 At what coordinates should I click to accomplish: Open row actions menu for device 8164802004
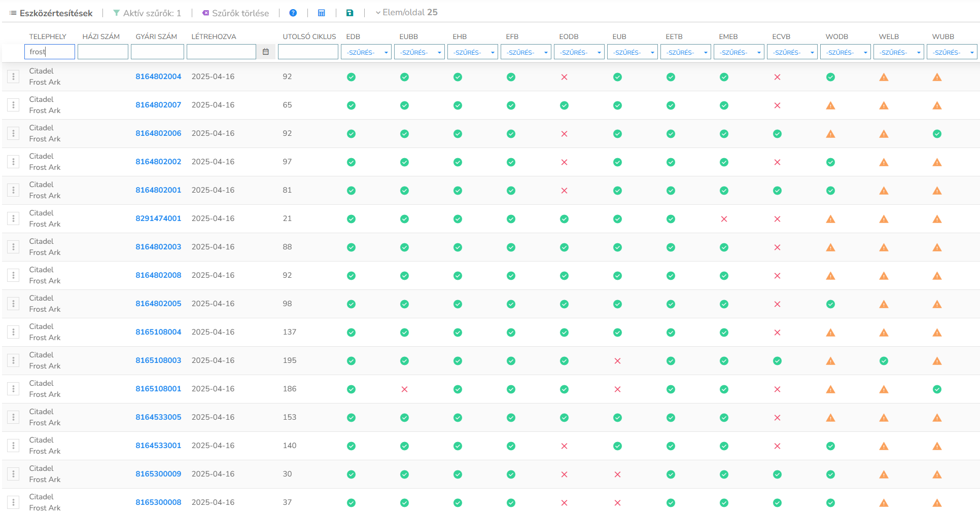coord(13,76)
